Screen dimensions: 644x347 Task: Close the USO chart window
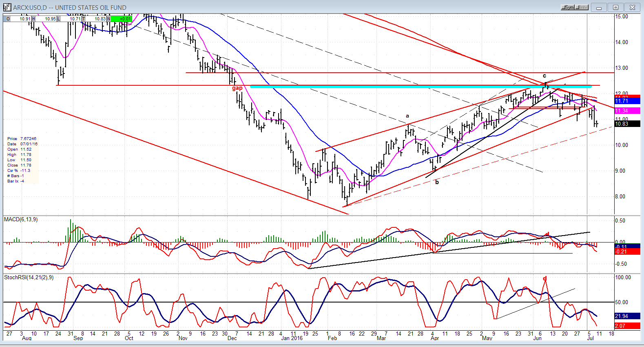(632, 7)
